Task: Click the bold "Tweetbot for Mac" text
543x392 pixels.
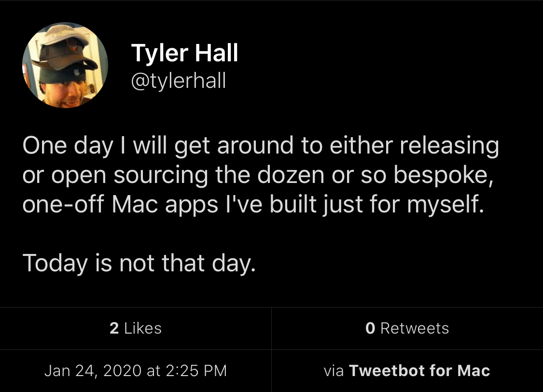Action: (x=419, y=371)
